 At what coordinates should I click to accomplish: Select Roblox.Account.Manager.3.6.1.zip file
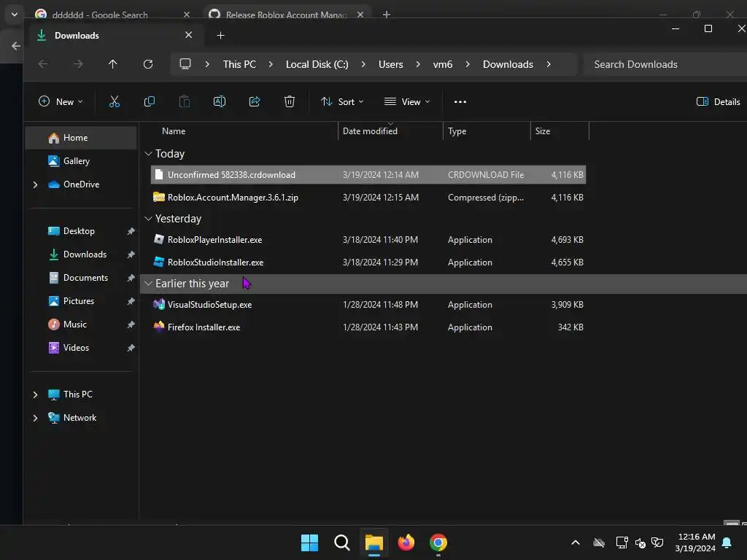tap(368, 197)
